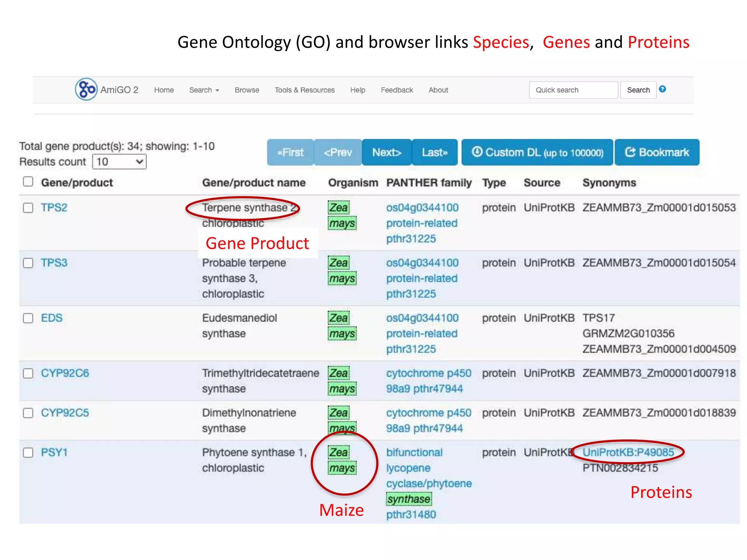Click the «First pagination button

(x=290, y=152)
